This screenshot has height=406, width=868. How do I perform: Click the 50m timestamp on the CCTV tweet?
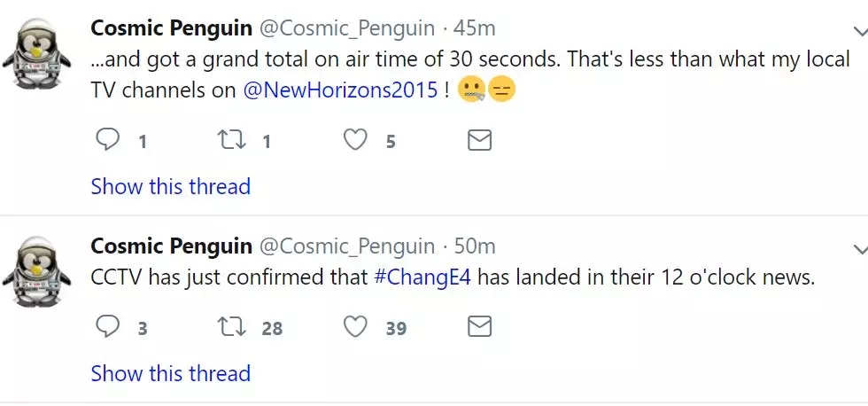(475, 246)
